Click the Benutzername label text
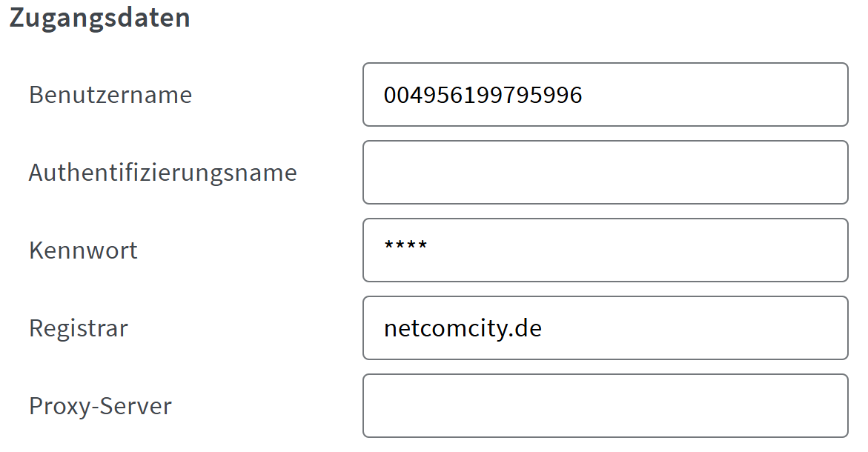 click(x=110, y=95)
